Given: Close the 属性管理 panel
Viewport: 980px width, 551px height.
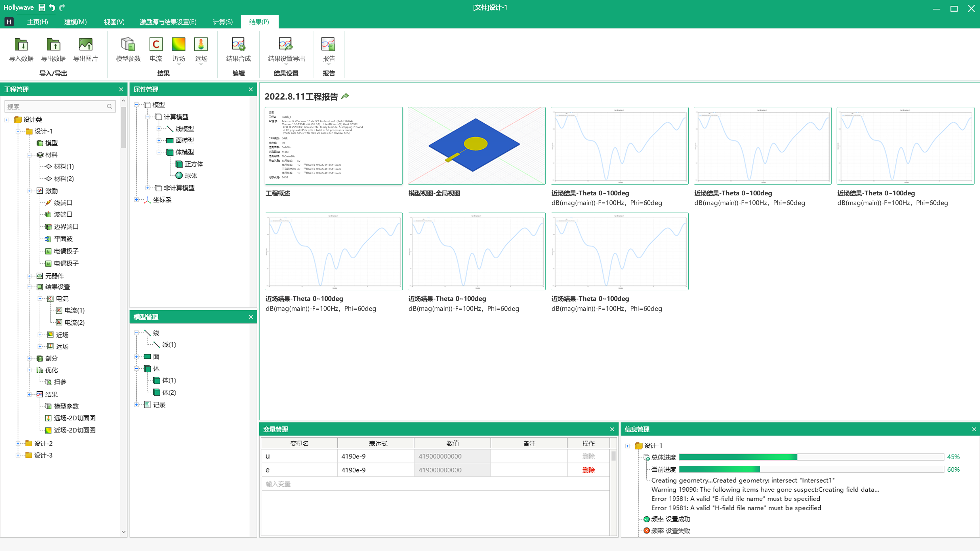Looking at the screenshot, I should click(251, 89).
